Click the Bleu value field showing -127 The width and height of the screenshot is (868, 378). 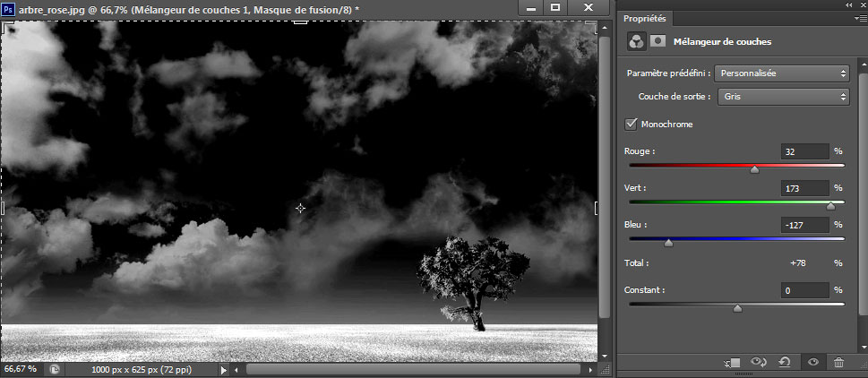pyautogui.click(x=804, y=226)
